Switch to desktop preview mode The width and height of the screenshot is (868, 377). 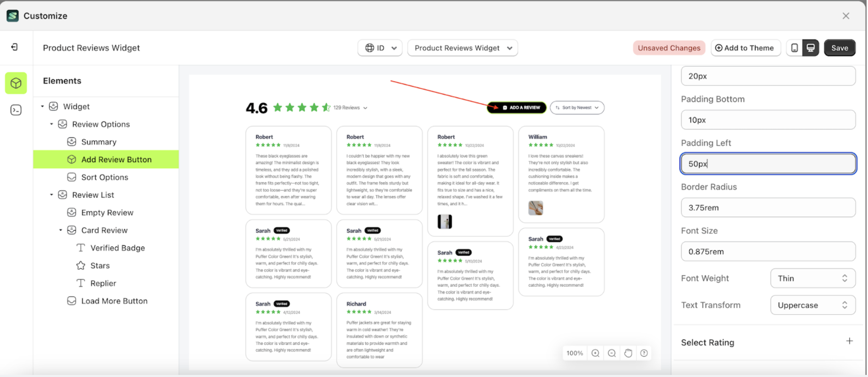click(x=811, y=48)
